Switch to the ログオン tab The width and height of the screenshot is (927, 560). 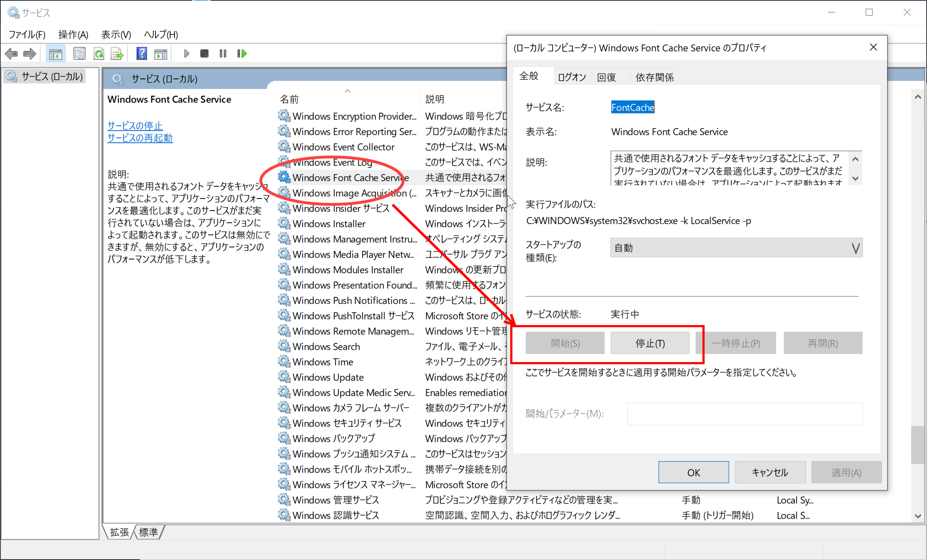click(572, 77)
